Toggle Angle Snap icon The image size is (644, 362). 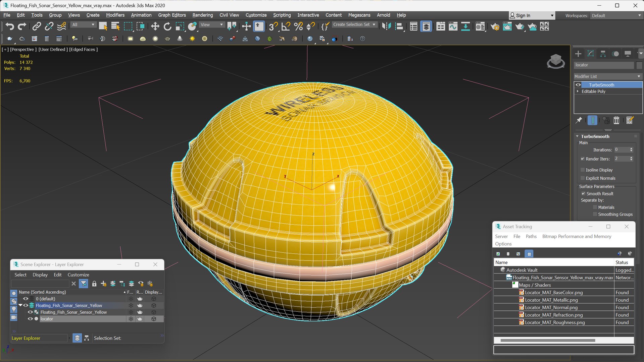286,26
